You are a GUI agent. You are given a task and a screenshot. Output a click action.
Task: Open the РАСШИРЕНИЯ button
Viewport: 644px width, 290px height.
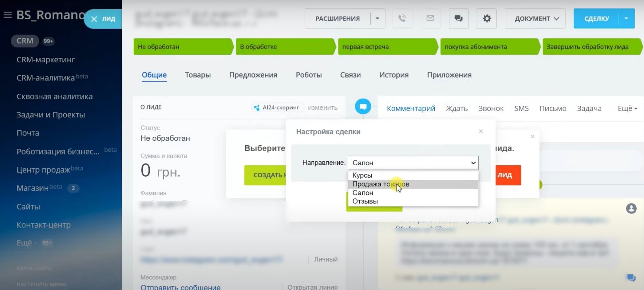[337, 19]
